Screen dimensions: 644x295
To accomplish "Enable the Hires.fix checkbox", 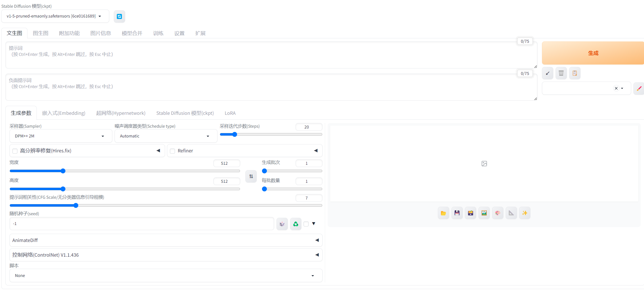I will tap(15, 151).
